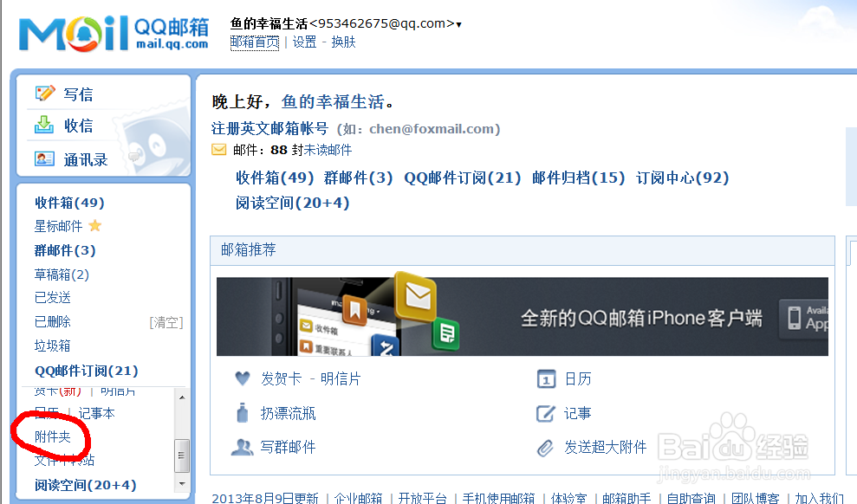
Task: Open 发送超大附件 large attachment link
Action: (x=606, y=447)
